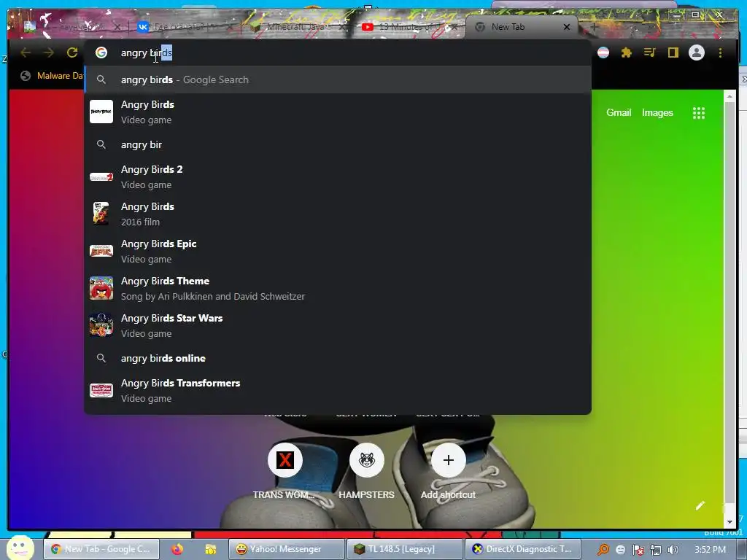The width and height of the screenshot is (747, 560).
Task: Click the Google logo in the address bar
Action: [101, 52]
